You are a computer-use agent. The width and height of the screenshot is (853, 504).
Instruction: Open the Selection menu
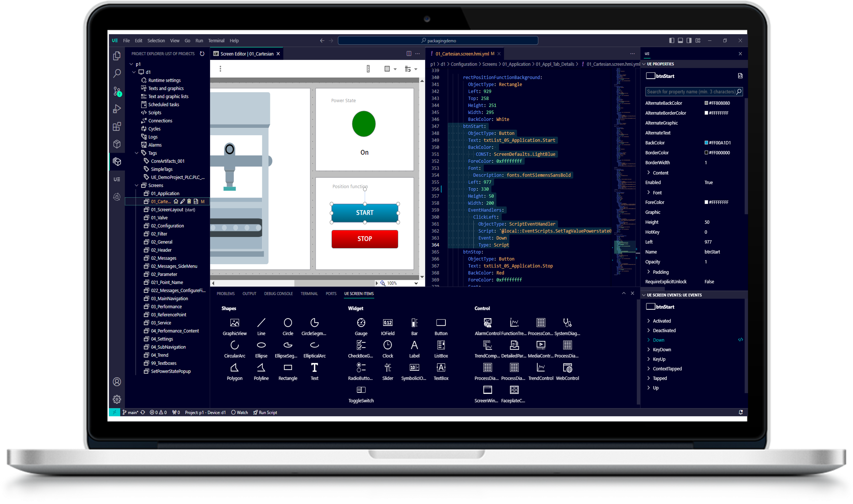[x=156, y=40]
